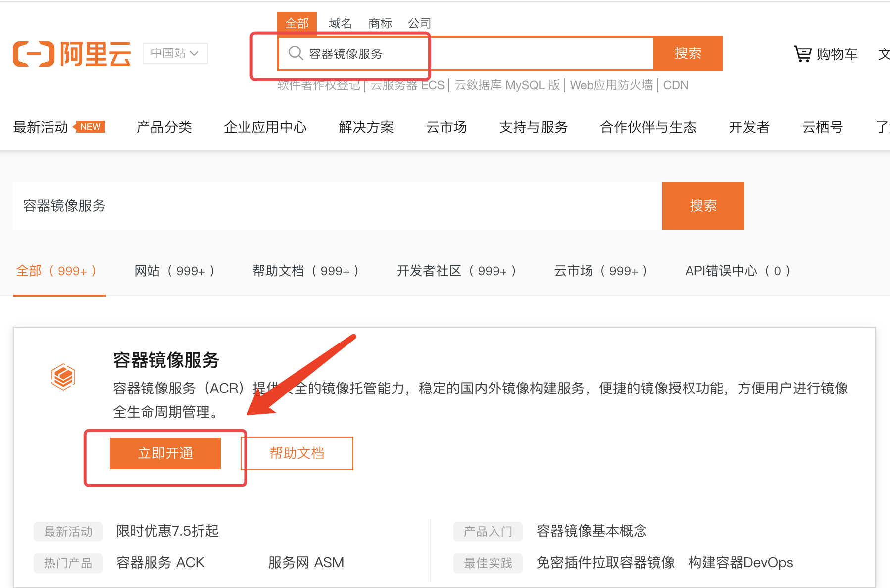Image resolution: width=890 pixels, height=588 pixels.
Task: Open 最新活动 navigation item
Action: coord(41,127)
